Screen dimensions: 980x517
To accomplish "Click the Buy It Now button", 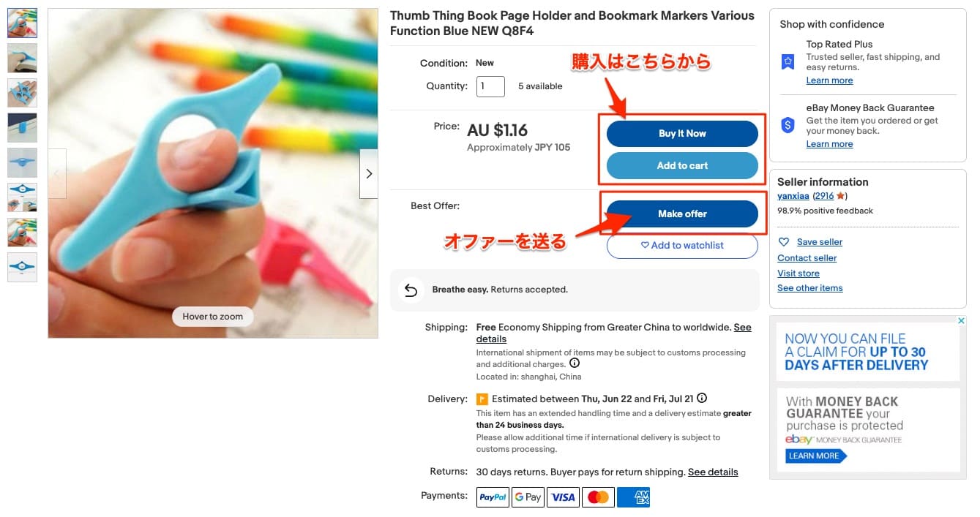I will point(682,134).
